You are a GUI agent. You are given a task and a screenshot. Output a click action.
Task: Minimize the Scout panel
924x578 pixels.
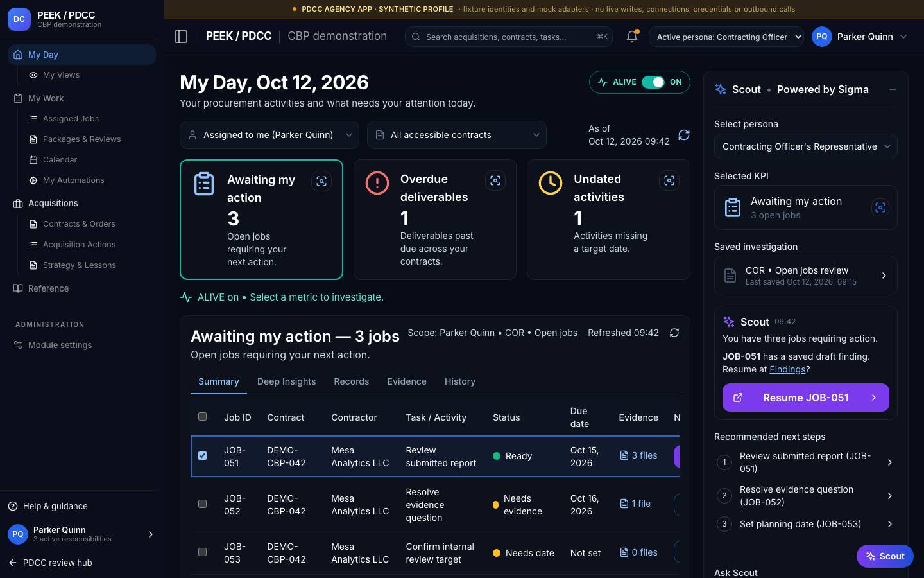(893, 89)
